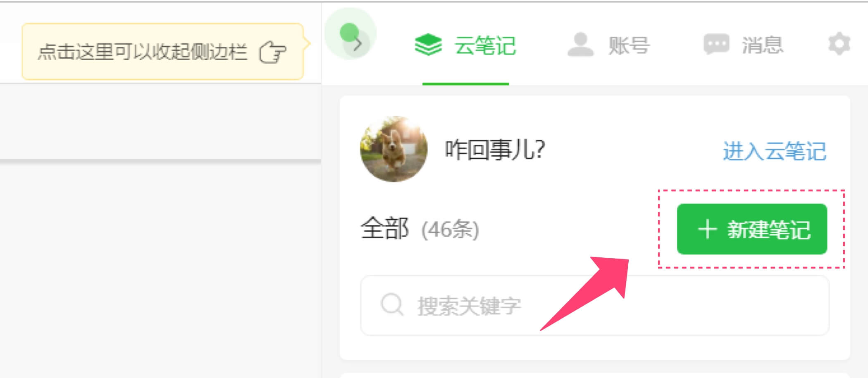Screen dimensions: 868x378
Task: Collapse the sidebar with the chevron button
Action: [x=357, y=44]
